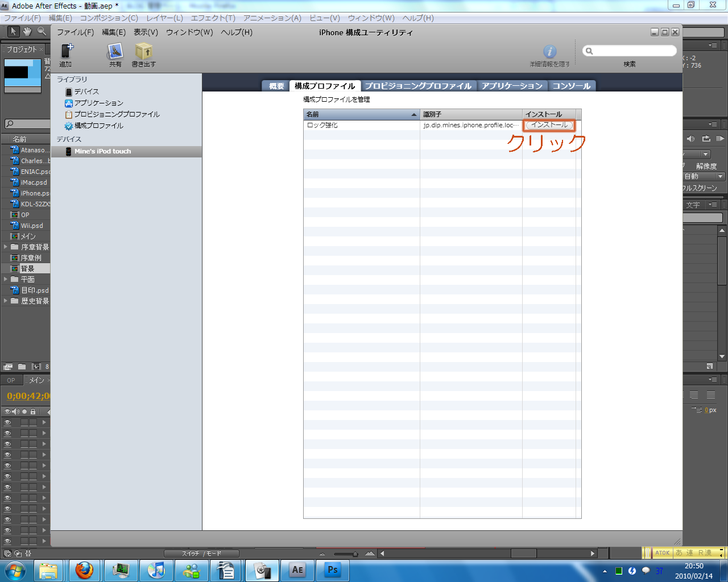Click the new folder icon in project panel

(22, 367)
